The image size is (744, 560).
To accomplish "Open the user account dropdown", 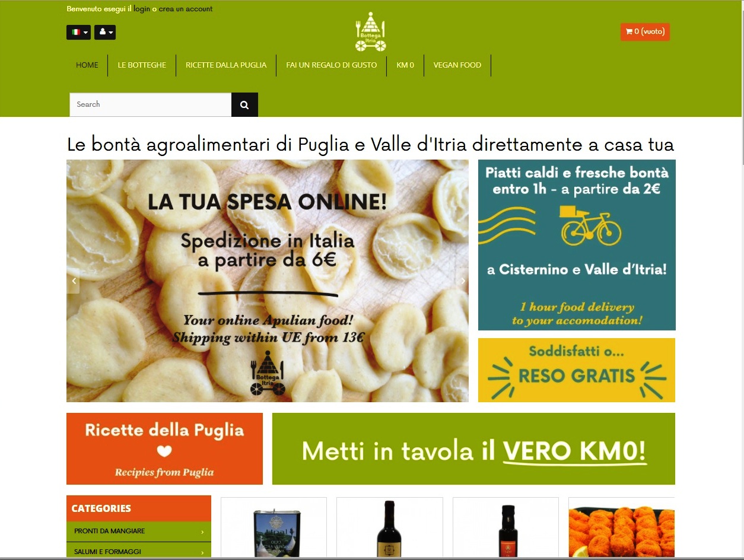I will (x=105, y=32).
